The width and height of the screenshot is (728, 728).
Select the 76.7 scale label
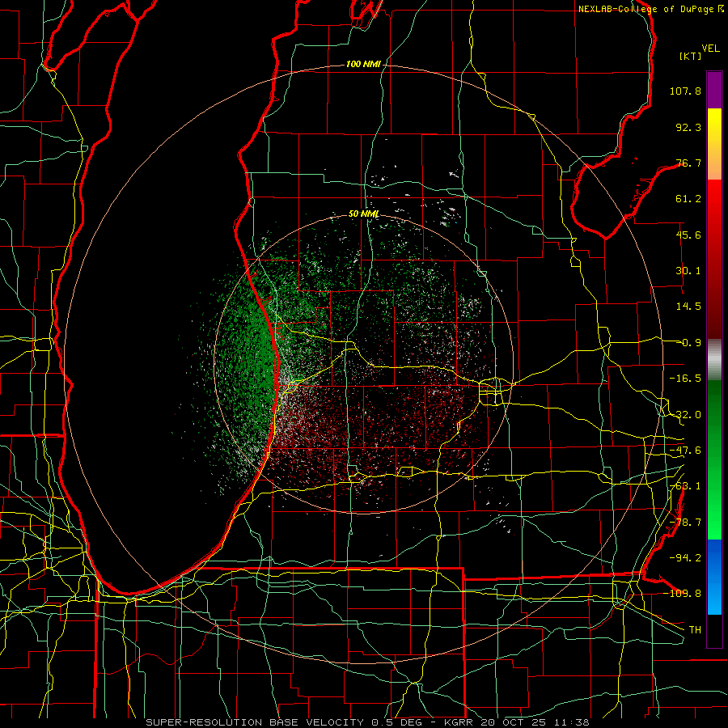tap(688, 163)
